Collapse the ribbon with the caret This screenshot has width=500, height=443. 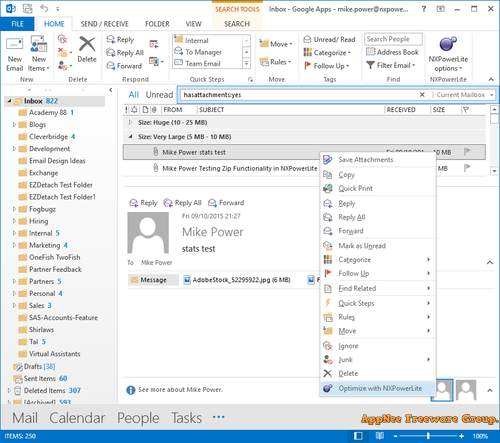click(491, 79)
